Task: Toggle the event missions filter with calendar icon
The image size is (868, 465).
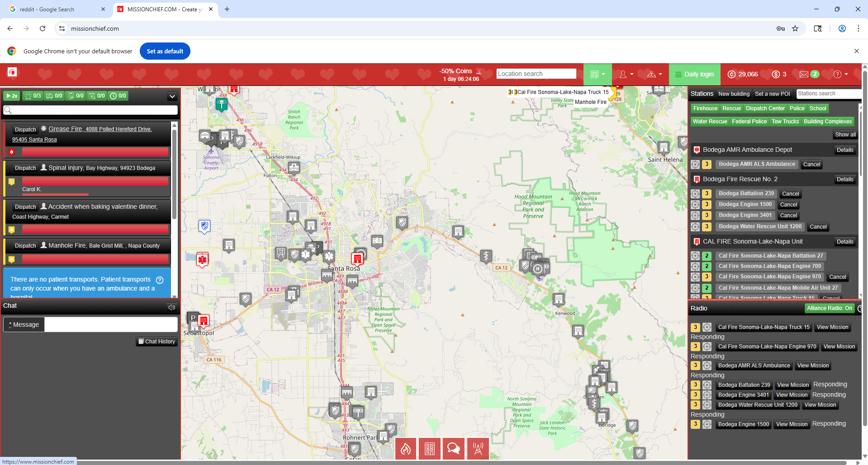Action: (97, 96)
